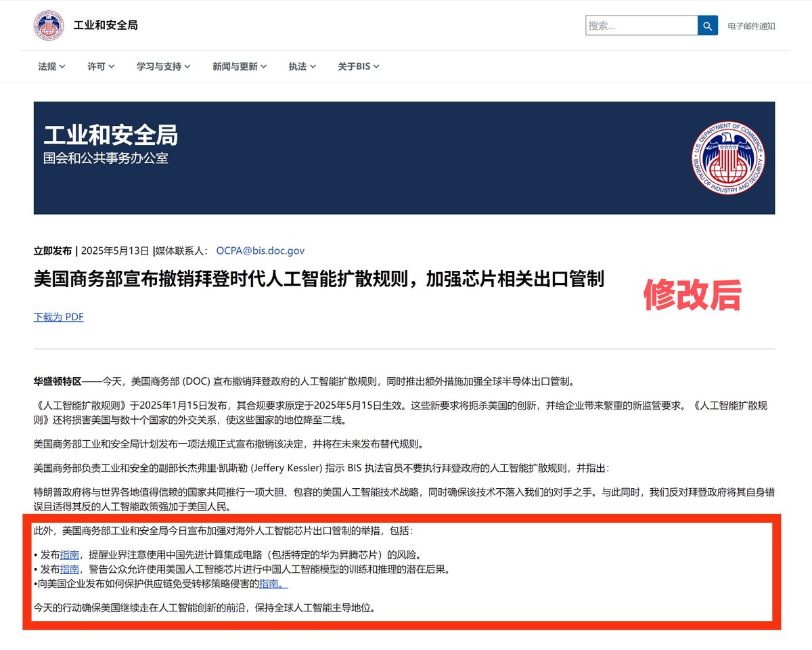
Task: Click the banner heading 工业和安全局
Action: click(111, 135)
